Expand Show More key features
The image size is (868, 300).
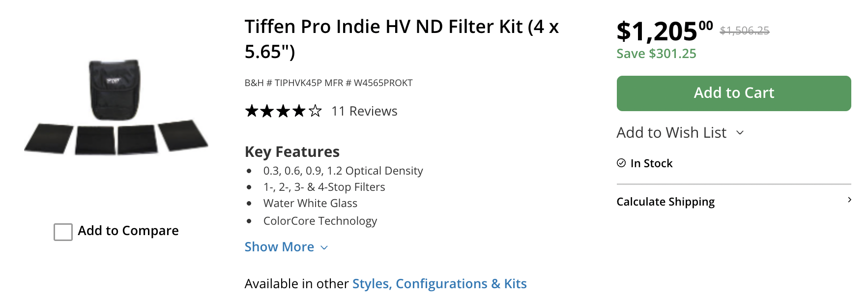(279, 247)
